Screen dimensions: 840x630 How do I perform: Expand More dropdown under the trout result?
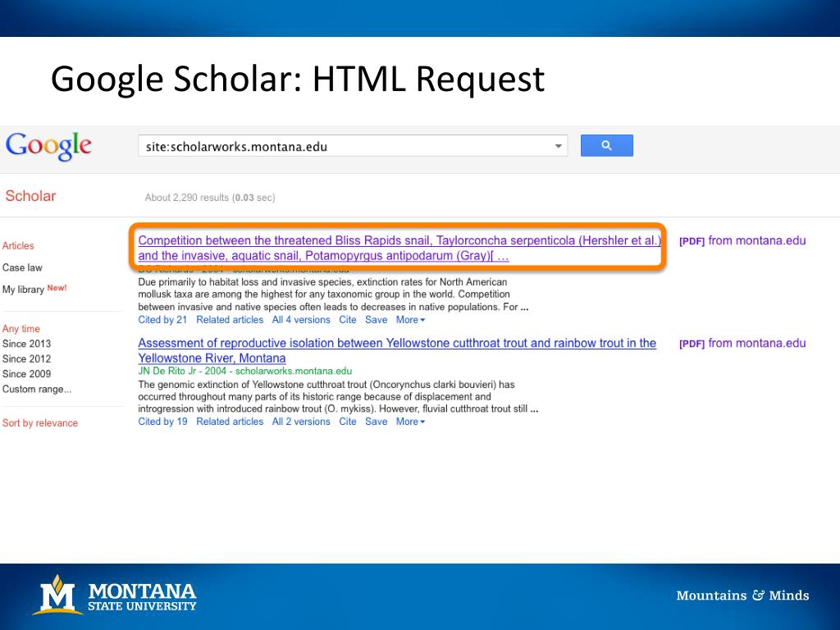[x=410, y=422]
